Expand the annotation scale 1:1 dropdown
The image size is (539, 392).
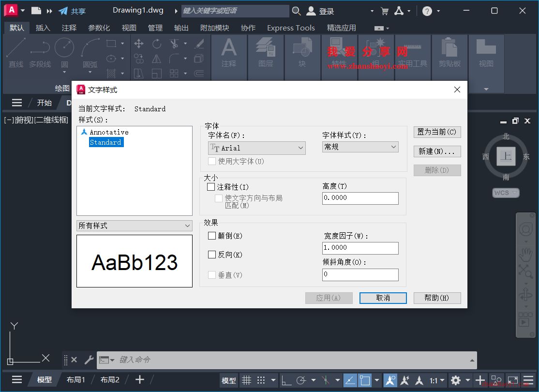[442, 380]
